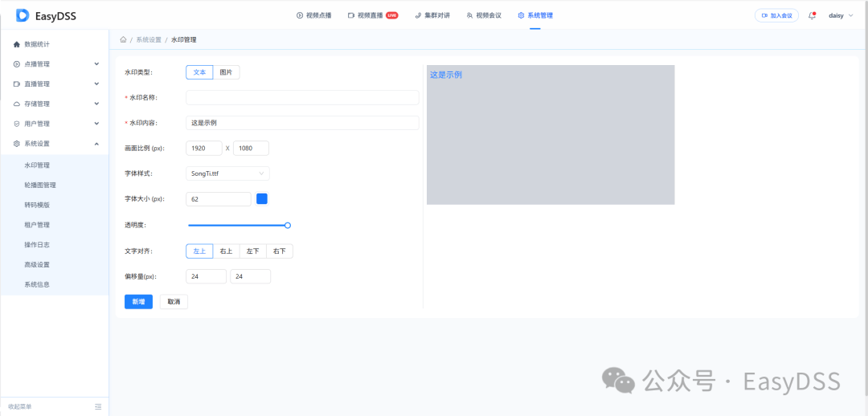
Task: Click the first 偏移量 input
Action: [x=206, y=276]
